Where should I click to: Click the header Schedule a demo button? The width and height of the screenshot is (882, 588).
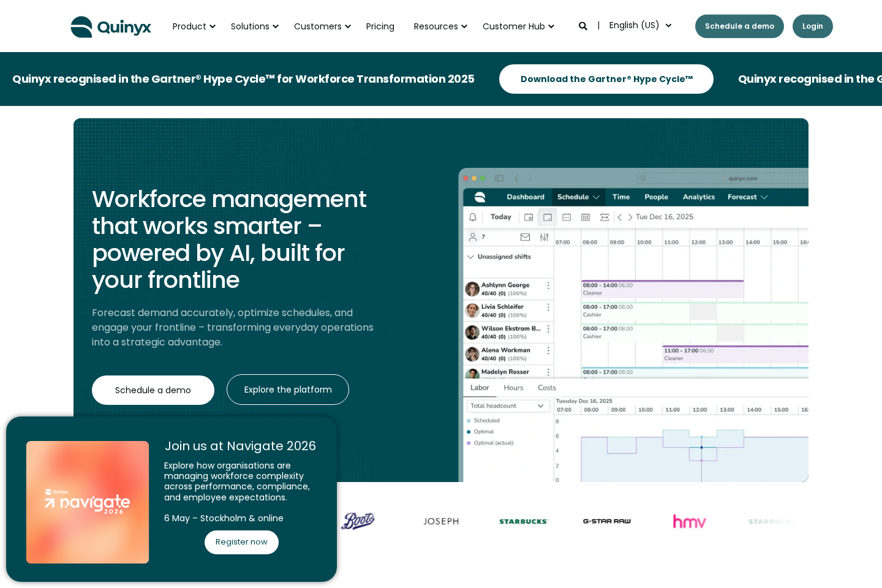tap(739, 26)
